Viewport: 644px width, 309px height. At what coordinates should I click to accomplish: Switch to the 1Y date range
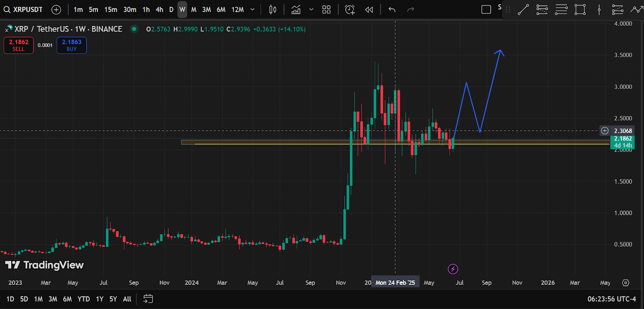pos(99,299)
